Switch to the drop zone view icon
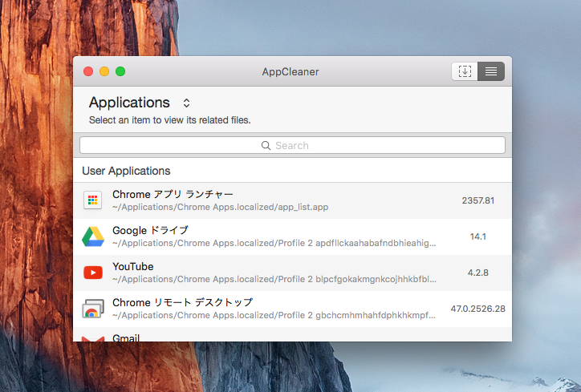Image resolution: width=581 pixels, height=392 pixels. (465, 71)
